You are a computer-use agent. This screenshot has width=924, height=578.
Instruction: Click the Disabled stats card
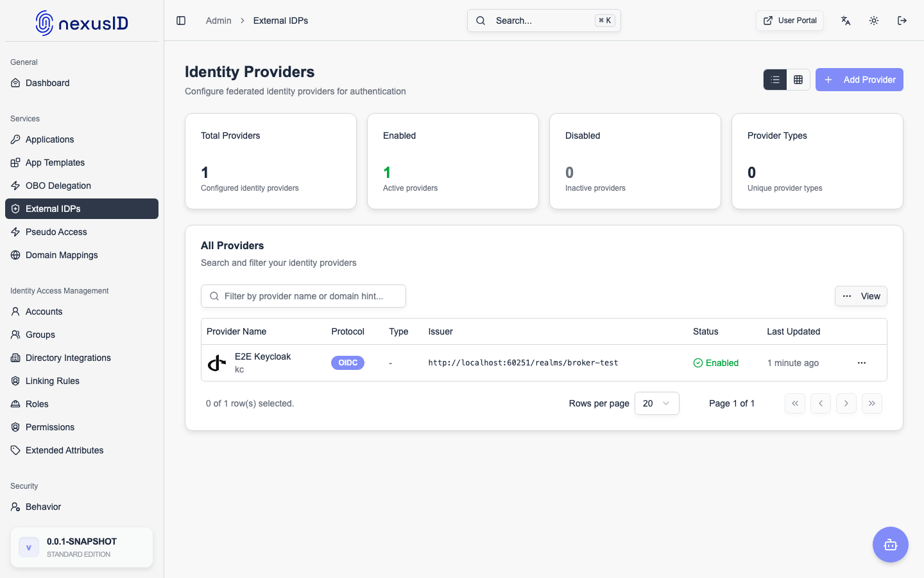pyautogui.click(x=635, y=161)
